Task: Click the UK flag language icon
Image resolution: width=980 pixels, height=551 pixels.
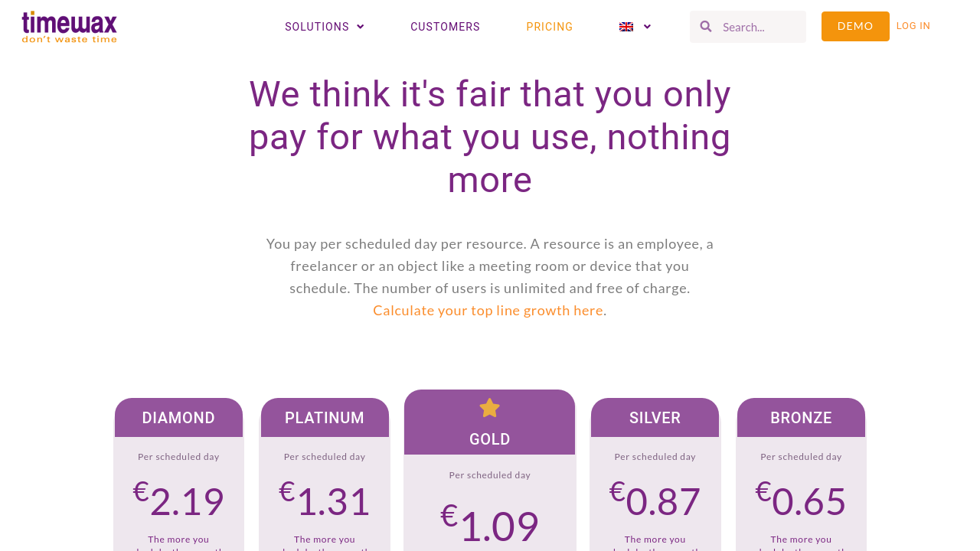Action: [626, 27]
